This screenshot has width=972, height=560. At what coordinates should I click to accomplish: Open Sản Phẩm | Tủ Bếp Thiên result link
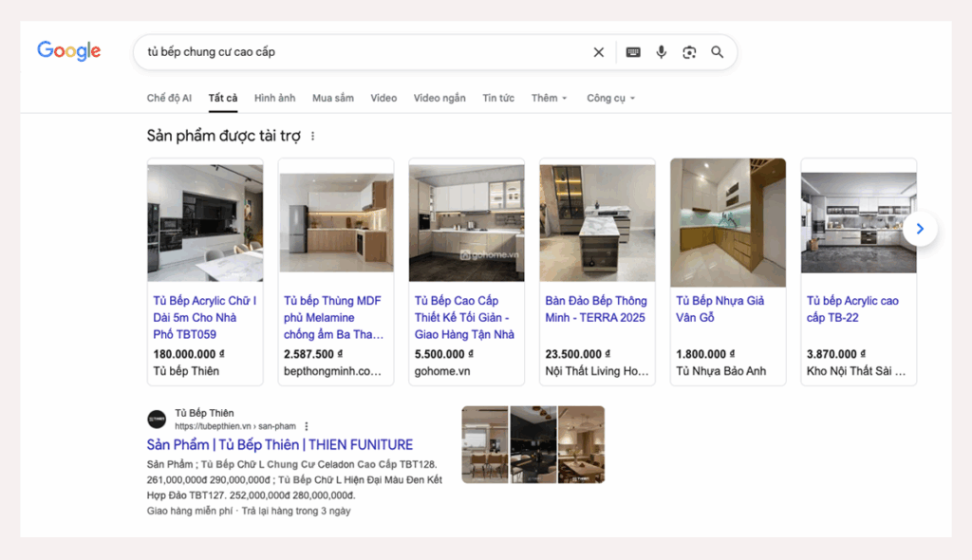280,444
